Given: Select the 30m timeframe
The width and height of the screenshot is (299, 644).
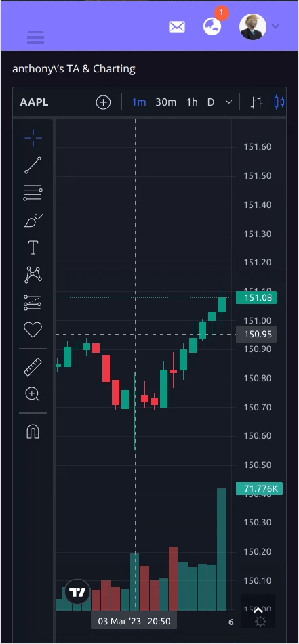Looking at the screenshot, I should (165, 102).
